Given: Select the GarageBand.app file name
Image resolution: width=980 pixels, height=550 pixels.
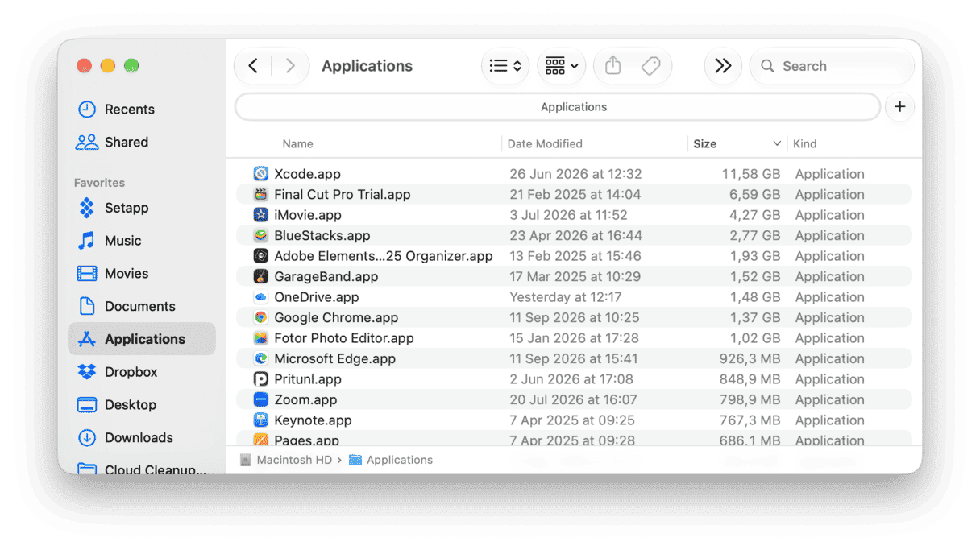Looking at the screenshot, I should pos(326,277).
